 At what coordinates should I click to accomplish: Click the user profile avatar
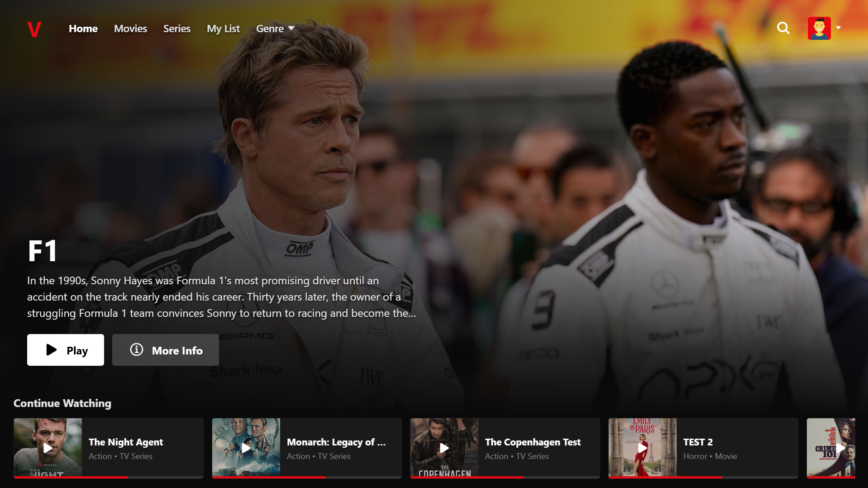point(819,28)
